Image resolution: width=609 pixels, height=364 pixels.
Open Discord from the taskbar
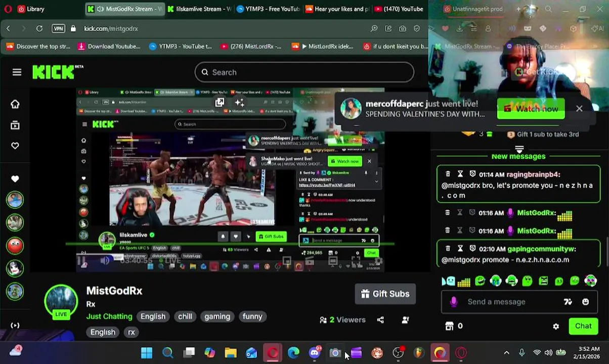(314, 352)
